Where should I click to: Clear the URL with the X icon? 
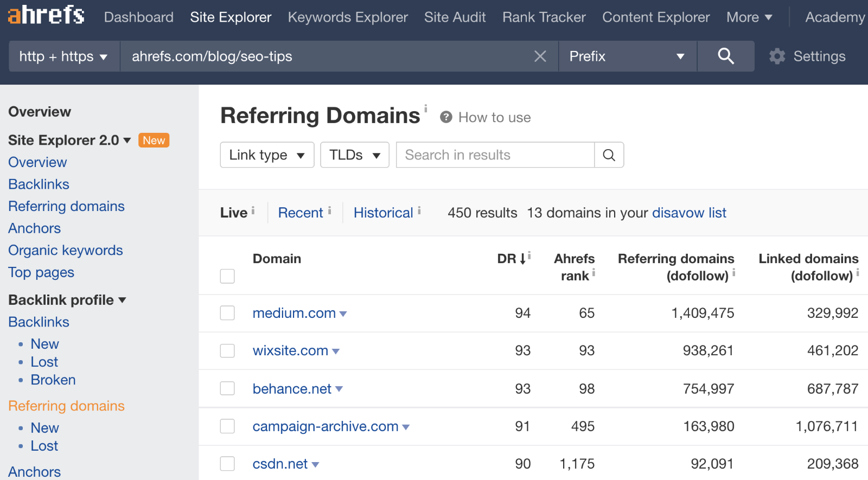(x=540, y=56)
